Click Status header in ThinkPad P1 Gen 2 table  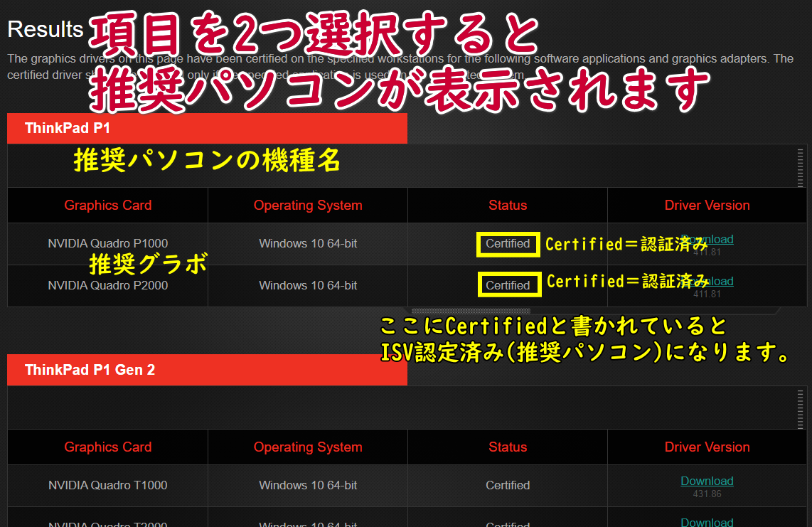coord(508,447)
